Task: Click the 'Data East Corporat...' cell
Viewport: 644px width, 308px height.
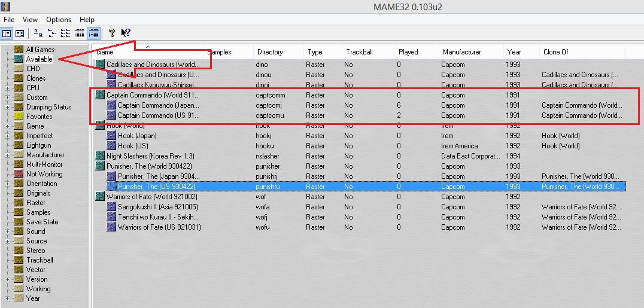Action: click(470, 156)
